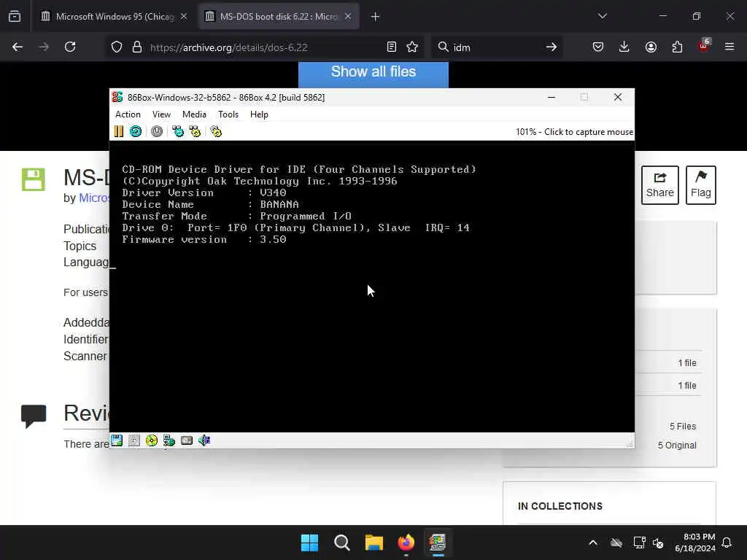Submit search with arrow button
Viewport: 747px width, 560px height.
pos(551,47)
